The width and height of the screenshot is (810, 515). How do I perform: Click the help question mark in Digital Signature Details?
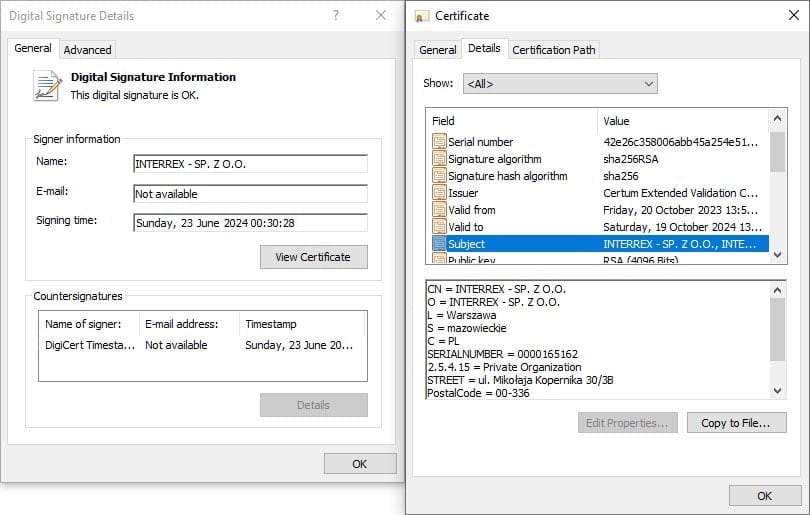click(336, 15)
